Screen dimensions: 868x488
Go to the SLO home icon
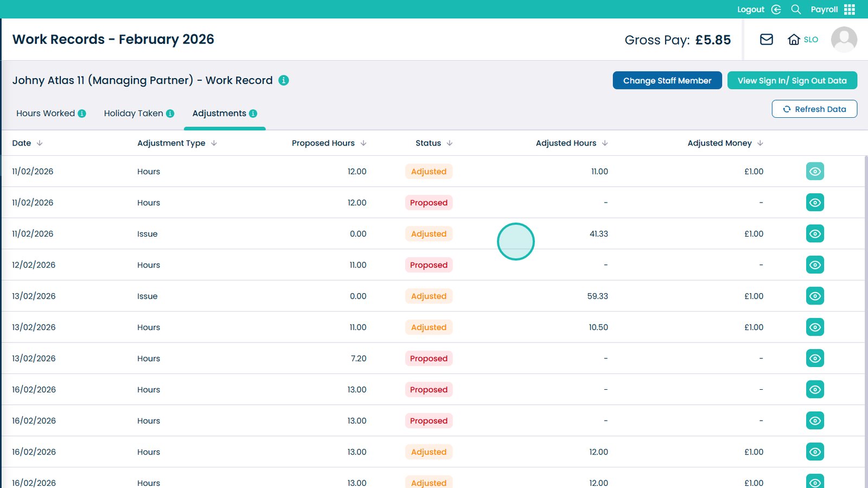point(794,40)
